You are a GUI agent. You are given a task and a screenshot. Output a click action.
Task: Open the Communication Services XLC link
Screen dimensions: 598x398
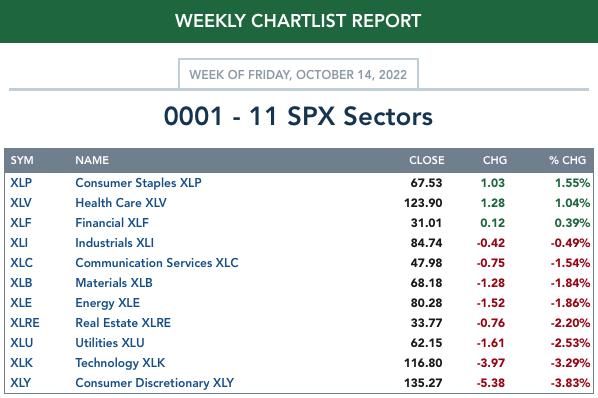157,263
